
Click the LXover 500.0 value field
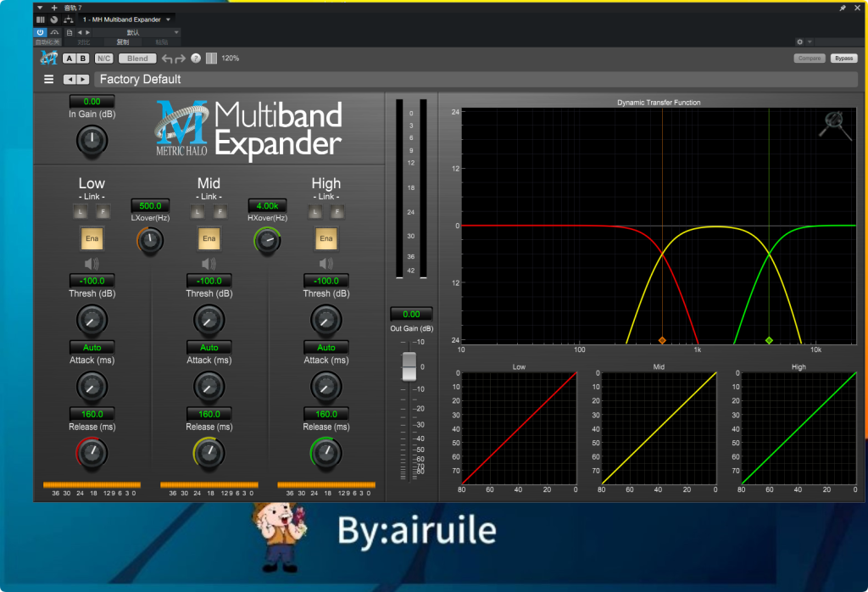pos(151,205)
